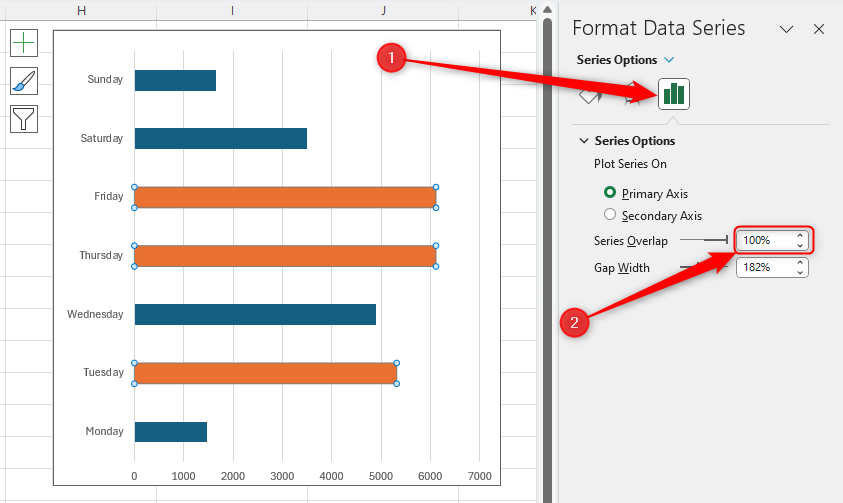
Task: Click the Monday axis label
Action: coord(104,431)
